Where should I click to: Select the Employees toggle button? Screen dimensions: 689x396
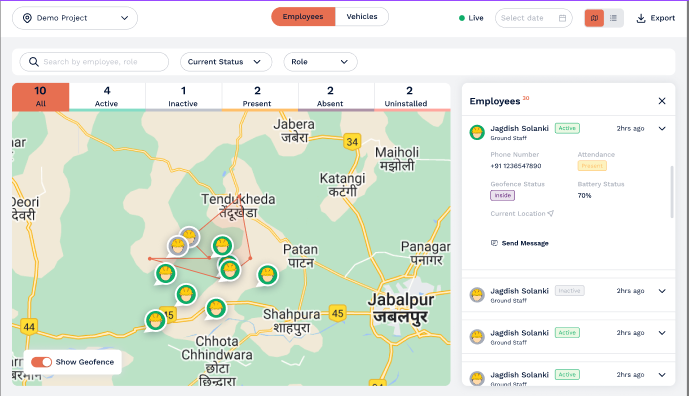[303, 17]
